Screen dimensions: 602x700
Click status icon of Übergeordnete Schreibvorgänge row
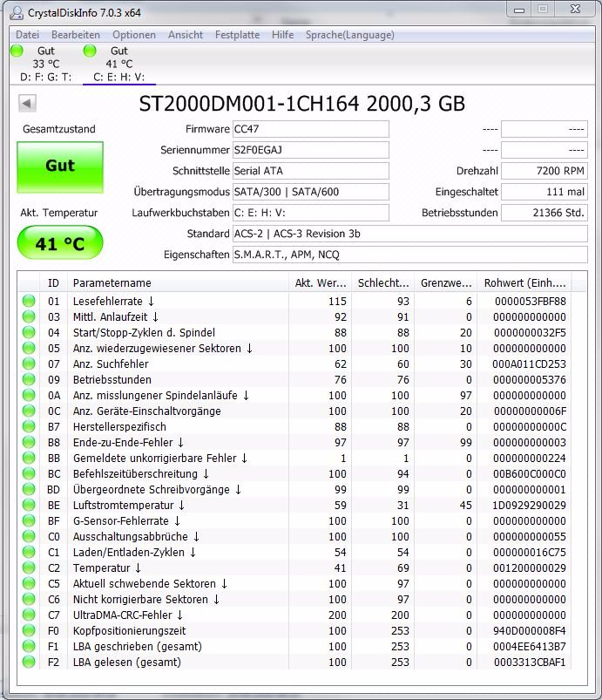coord(29,489)
